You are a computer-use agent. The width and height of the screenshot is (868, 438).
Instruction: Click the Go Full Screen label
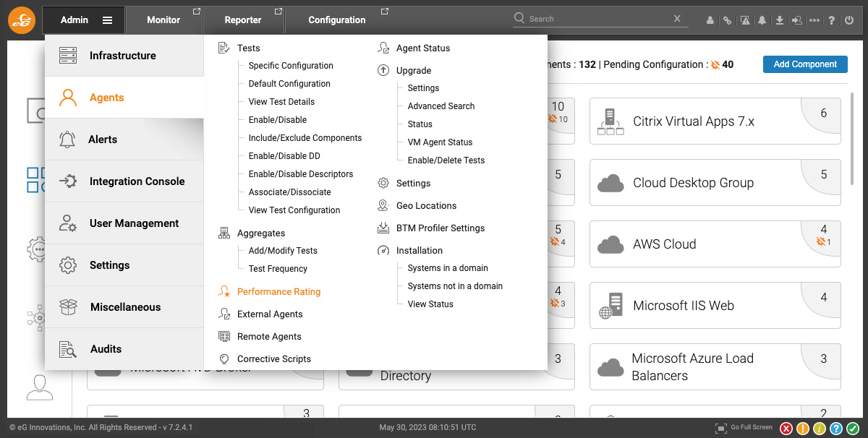(x=752, y=427)
